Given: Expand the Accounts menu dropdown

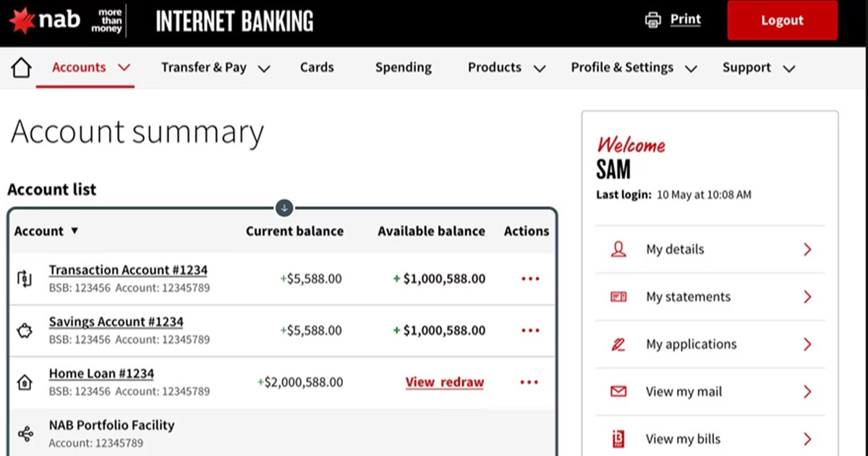Looking at the screenshot, I should click(124, 67).
